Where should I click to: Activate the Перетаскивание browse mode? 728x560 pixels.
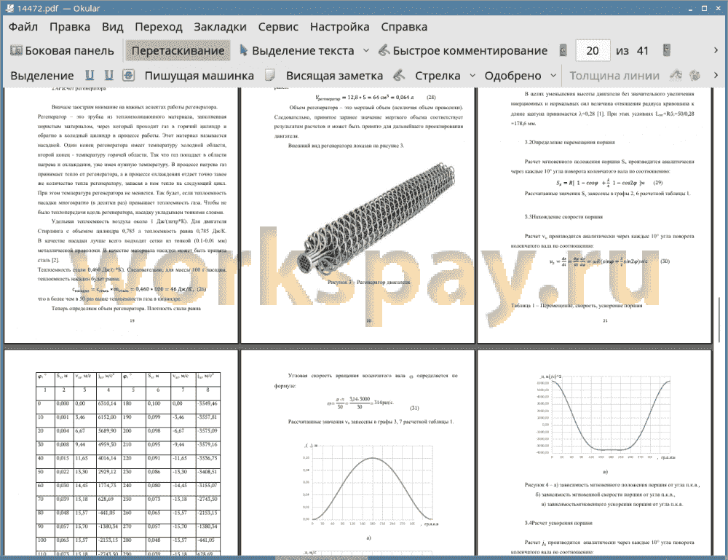(x=178, y=51)
